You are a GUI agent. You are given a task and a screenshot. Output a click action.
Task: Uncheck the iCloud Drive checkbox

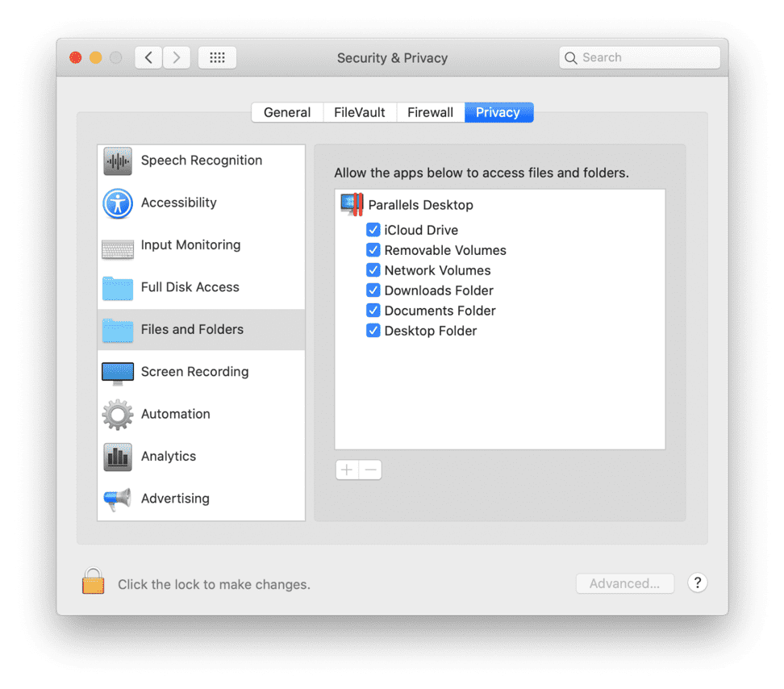[x=373, y=230]
